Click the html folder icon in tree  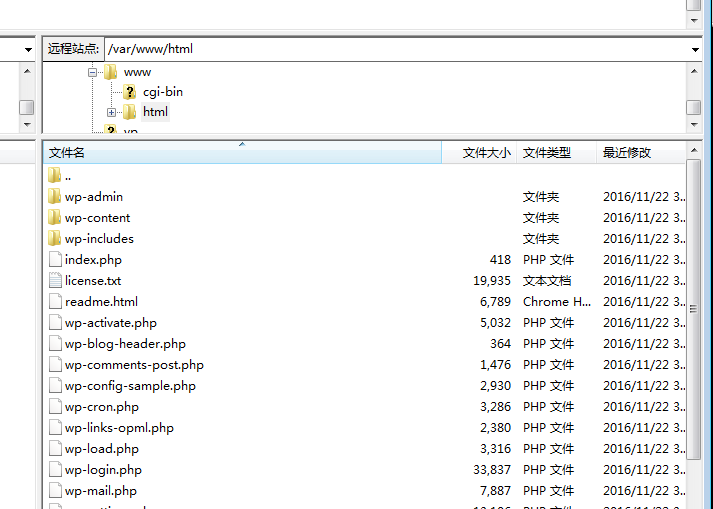tap(130, 111)
